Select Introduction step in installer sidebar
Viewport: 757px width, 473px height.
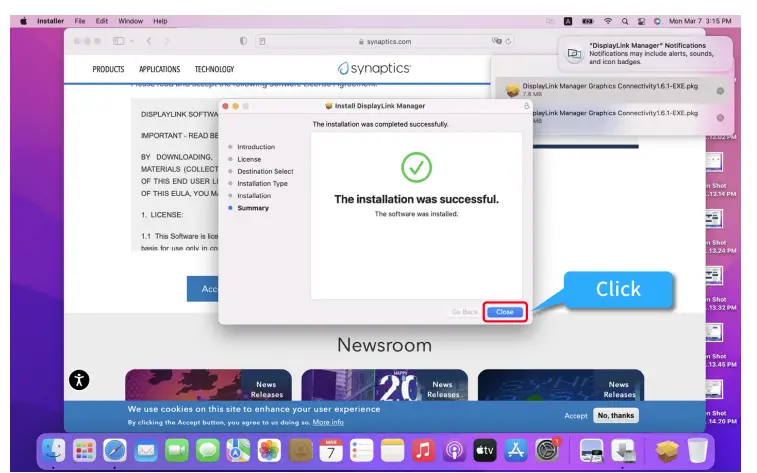tap(256, 147)
